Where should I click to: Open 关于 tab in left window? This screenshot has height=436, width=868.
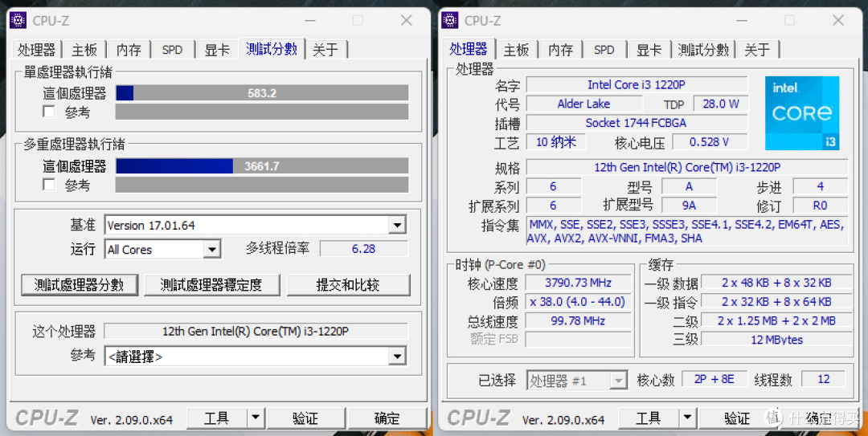pyautogui.click(x=325, y=50)
